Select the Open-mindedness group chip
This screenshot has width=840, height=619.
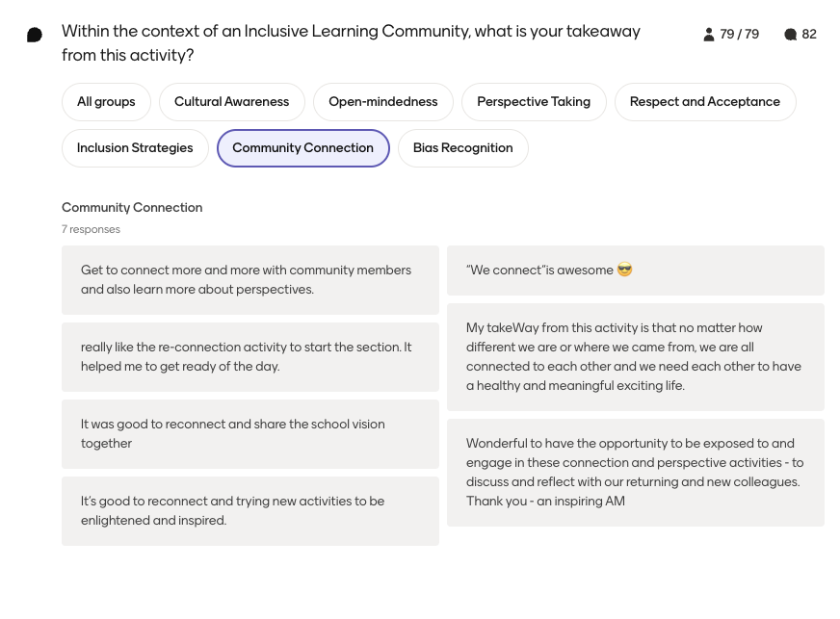[383, 102]
